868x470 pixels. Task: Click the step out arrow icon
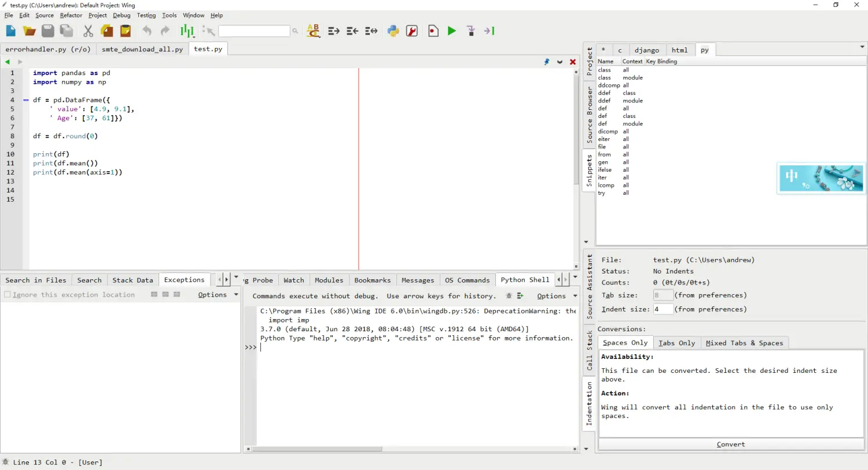coord(490,31)
